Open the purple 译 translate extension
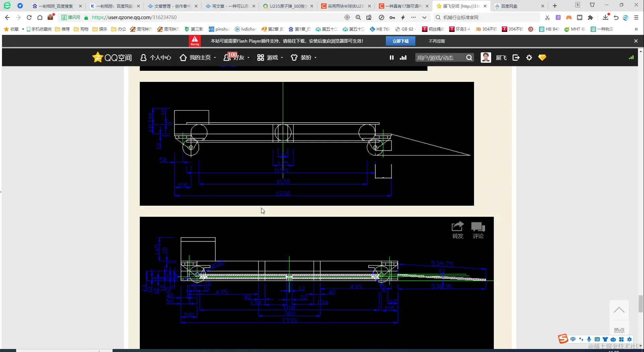Screen dimensions: 644x352 pos(558,17)
